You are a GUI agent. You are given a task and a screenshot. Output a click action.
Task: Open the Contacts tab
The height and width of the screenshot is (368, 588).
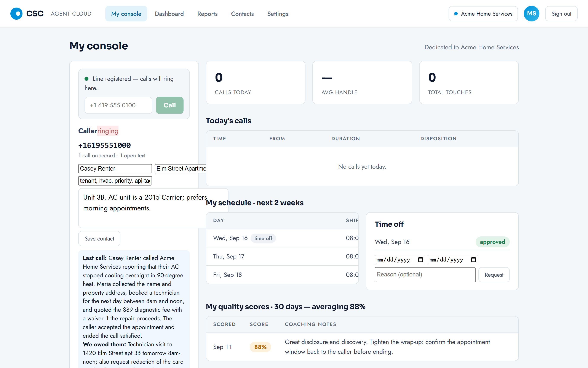pos(242,14)
